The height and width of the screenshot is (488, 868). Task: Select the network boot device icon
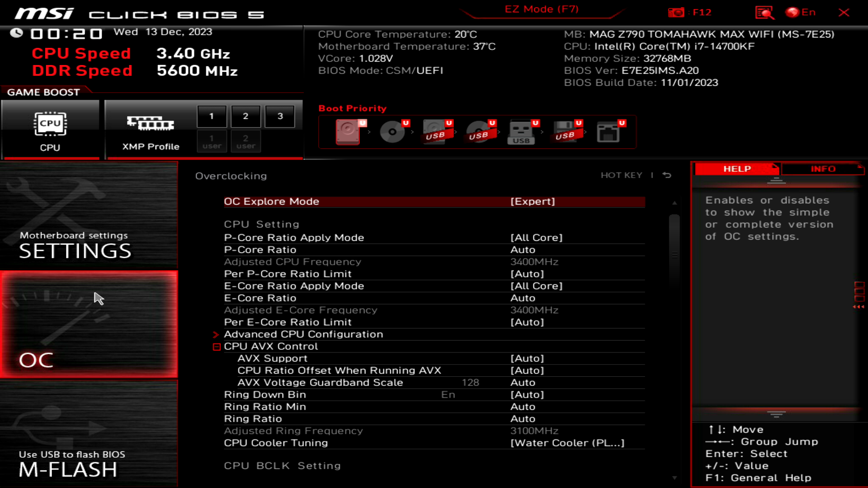click(x=610, y=131)
